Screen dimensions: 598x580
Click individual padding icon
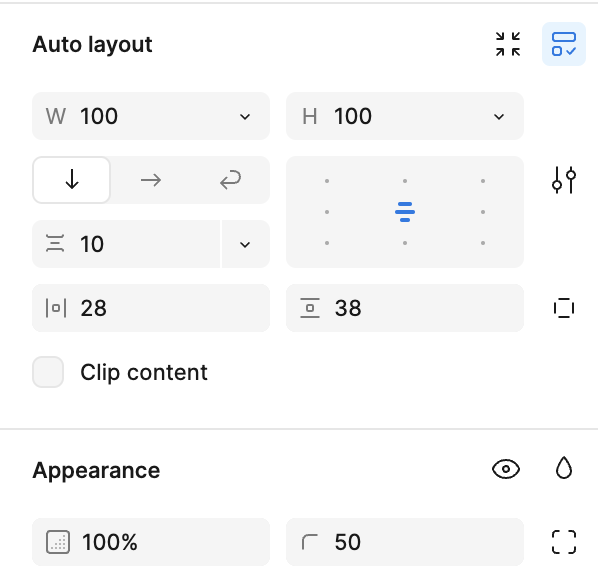coord(564,308)
